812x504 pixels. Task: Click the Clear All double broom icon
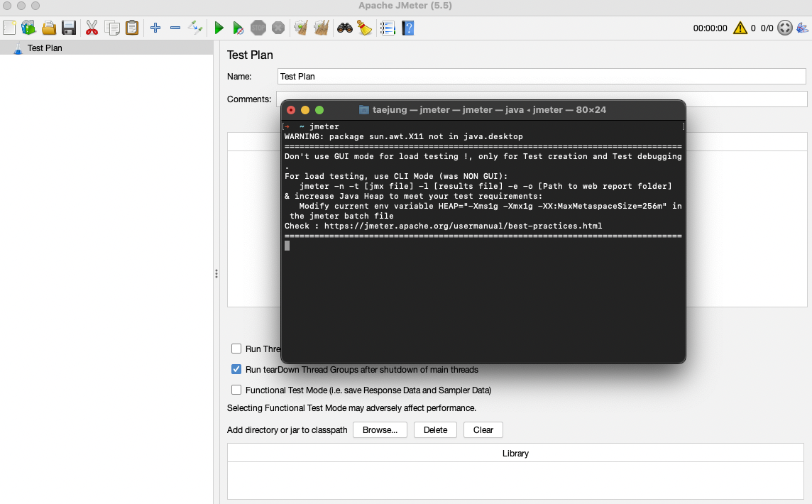pyautogui.click(x=321, y=28)
